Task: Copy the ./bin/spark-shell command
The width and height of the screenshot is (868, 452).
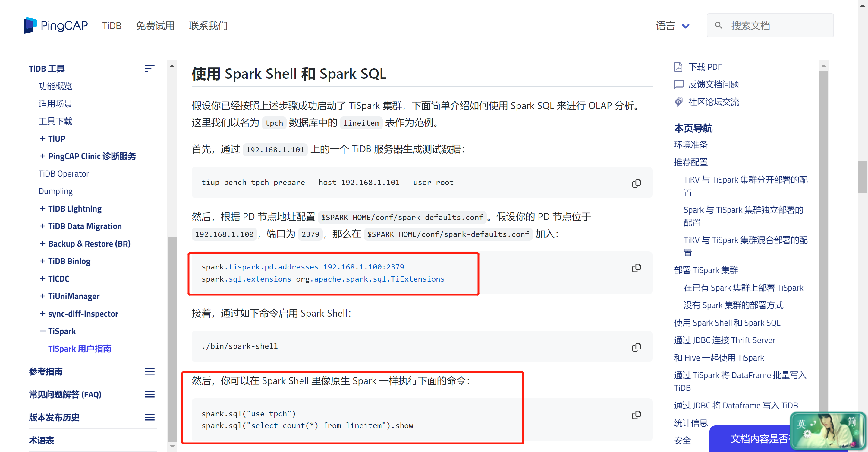Action: point(636,347)
